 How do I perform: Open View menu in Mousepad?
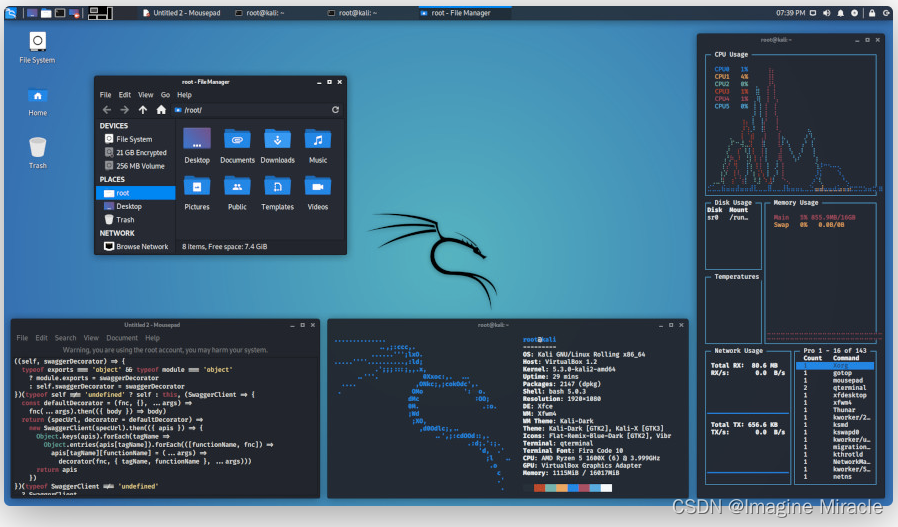coord(91,338)
